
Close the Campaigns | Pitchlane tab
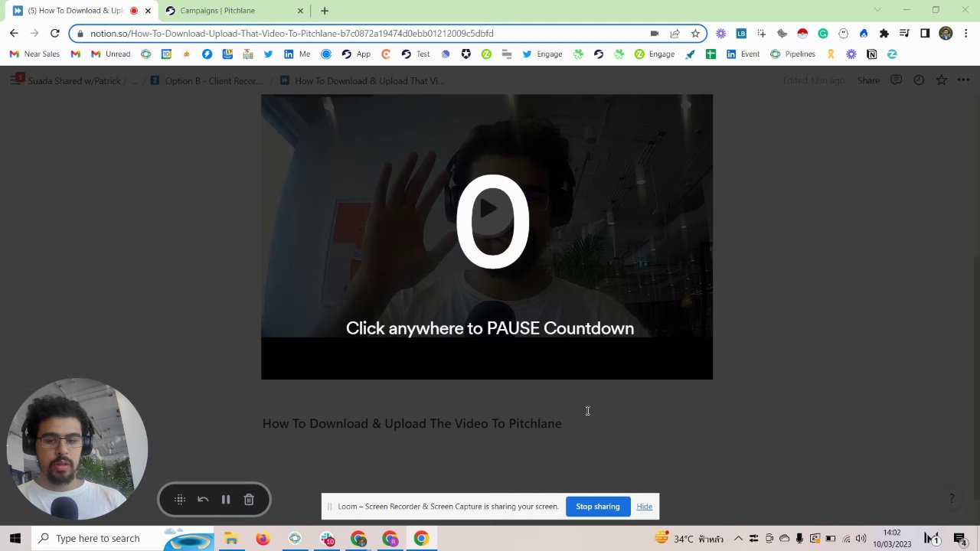[301, 11]
